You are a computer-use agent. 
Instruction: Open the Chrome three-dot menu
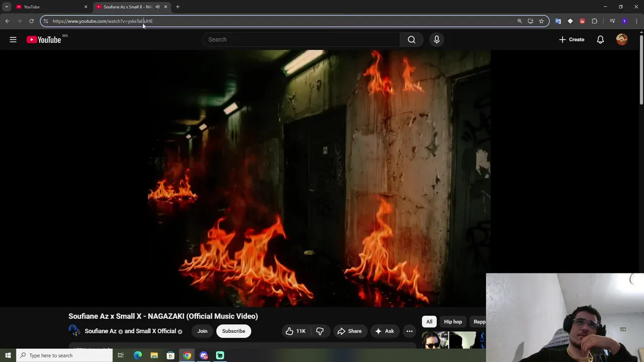tap(637, 21)
